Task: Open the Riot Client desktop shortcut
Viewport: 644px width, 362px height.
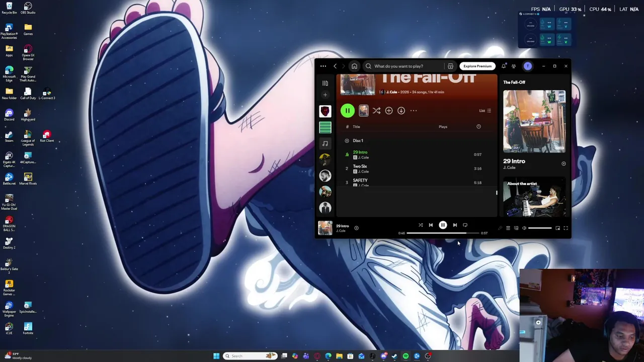Action: 47,136
